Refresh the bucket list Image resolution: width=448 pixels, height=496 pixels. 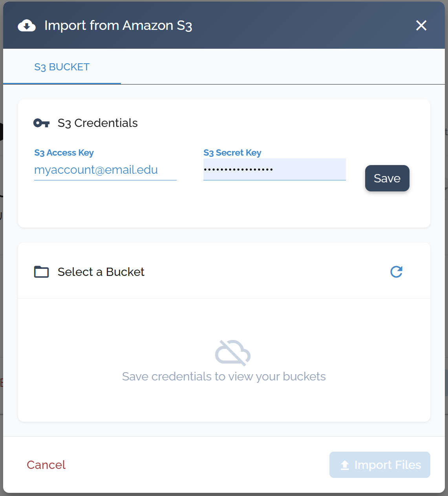click(x=396, y=272)
